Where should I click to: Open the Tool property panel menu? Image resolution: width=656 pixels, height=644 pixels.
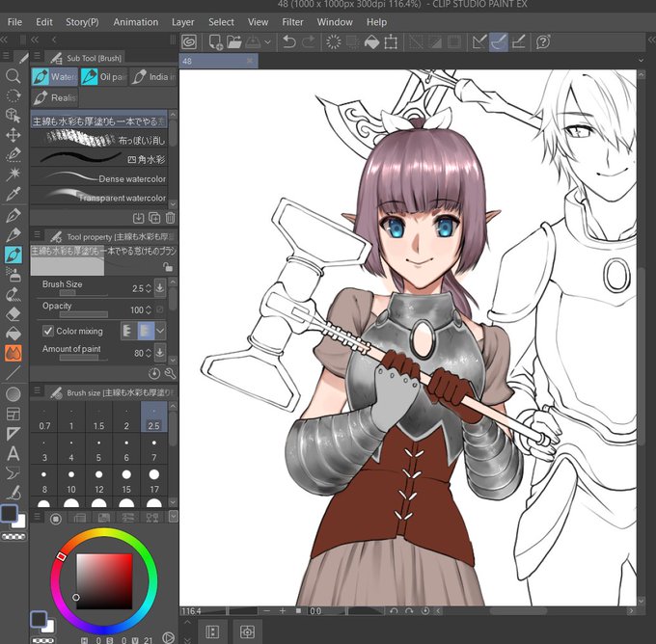click(38, 235)
